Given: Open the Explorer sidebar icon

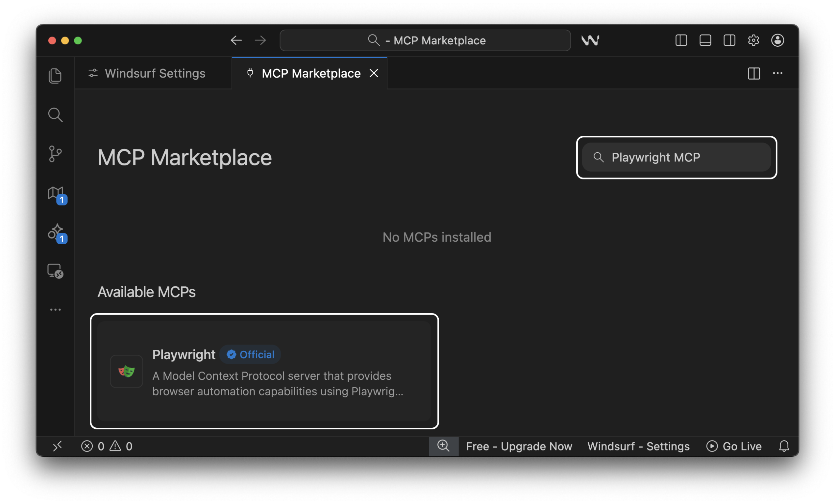Looking at the screenshot, I should point(55,76).
